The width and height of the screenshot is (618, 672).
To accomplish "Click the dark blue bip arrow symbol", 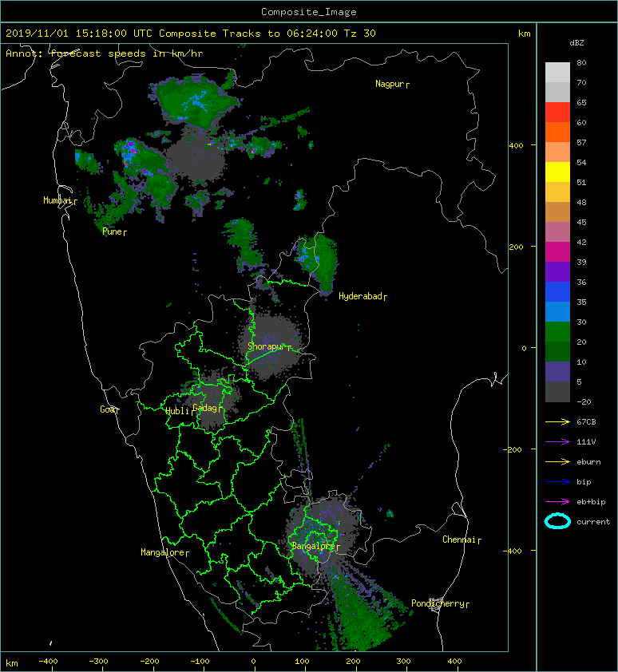I will [x=557, y=482].
